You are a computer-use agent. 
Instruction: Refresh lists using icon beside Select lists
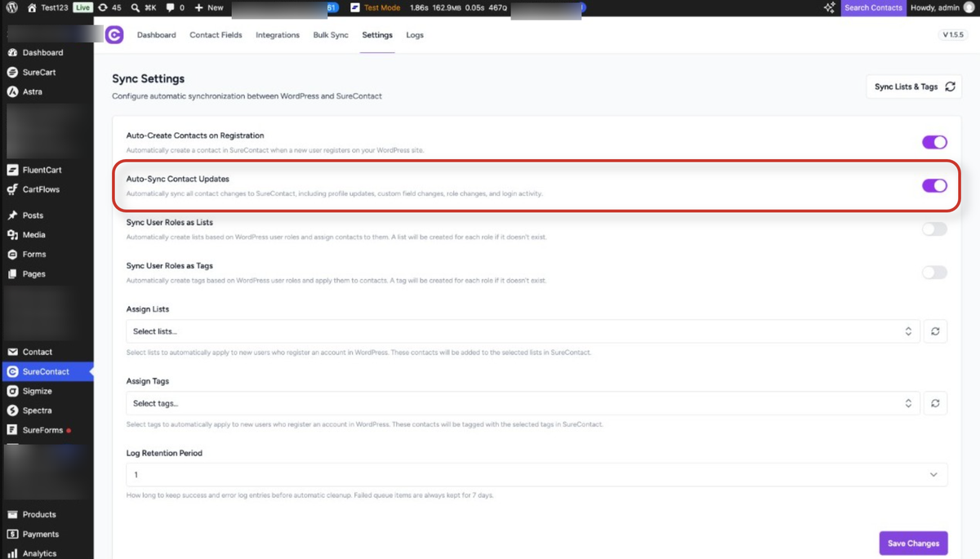click(x=935, y=331)
